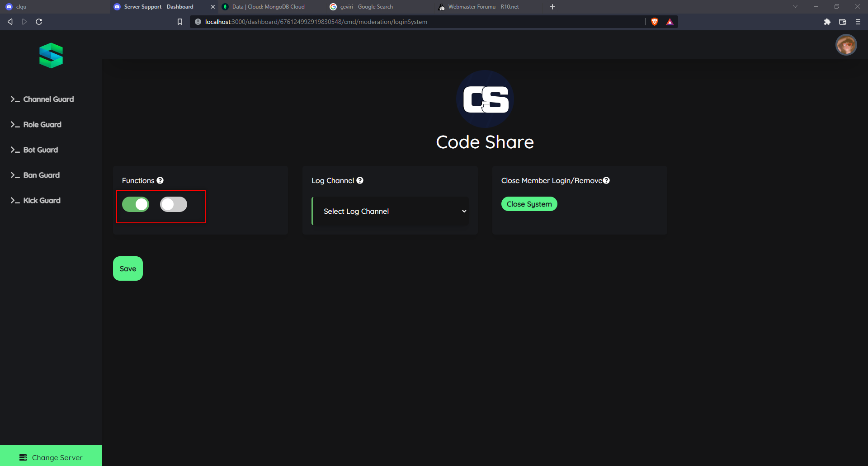Open Role Guard in the sidebar
Screen dimensions: 868x466
click(x=36, y=124)
